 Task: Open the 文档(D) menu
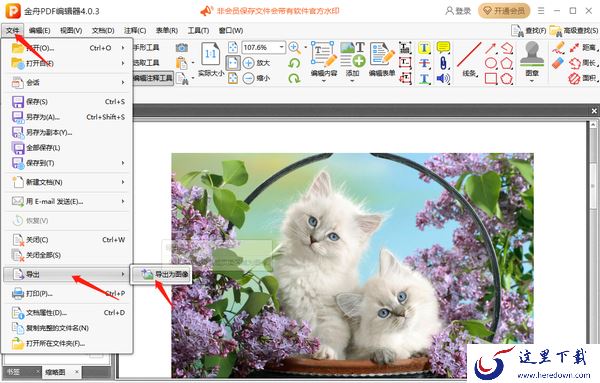coord(103,31)
